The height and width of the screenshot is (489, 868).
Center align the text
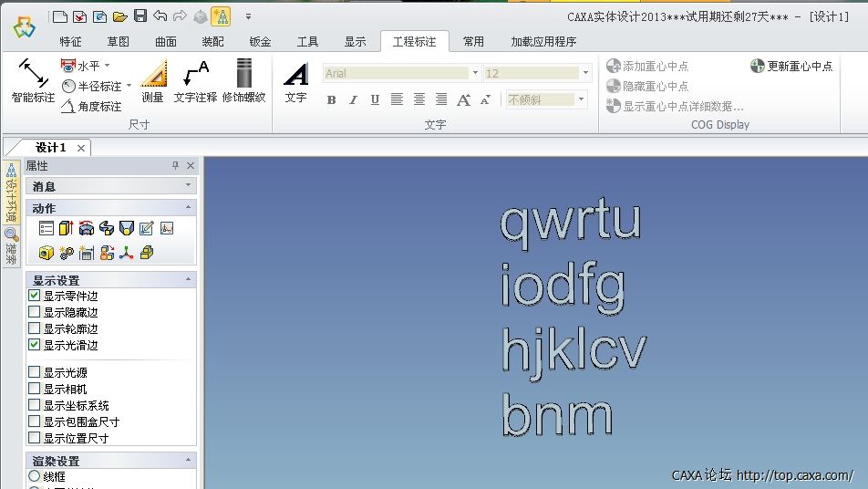click(x=419, y=99)
